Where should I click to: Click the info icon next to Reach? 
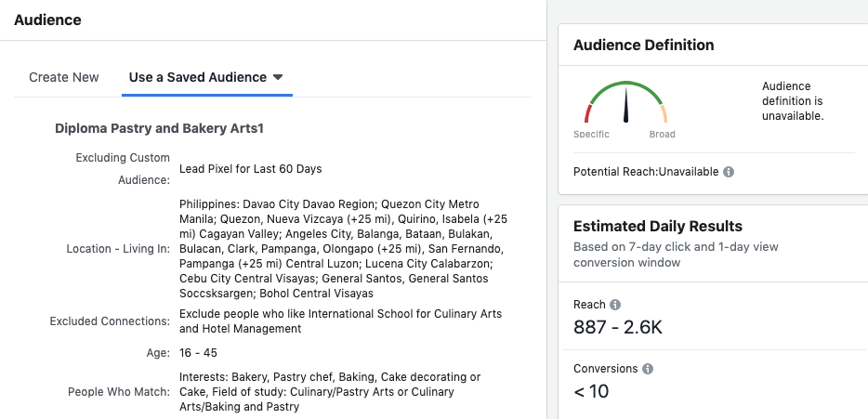[615, 305]
